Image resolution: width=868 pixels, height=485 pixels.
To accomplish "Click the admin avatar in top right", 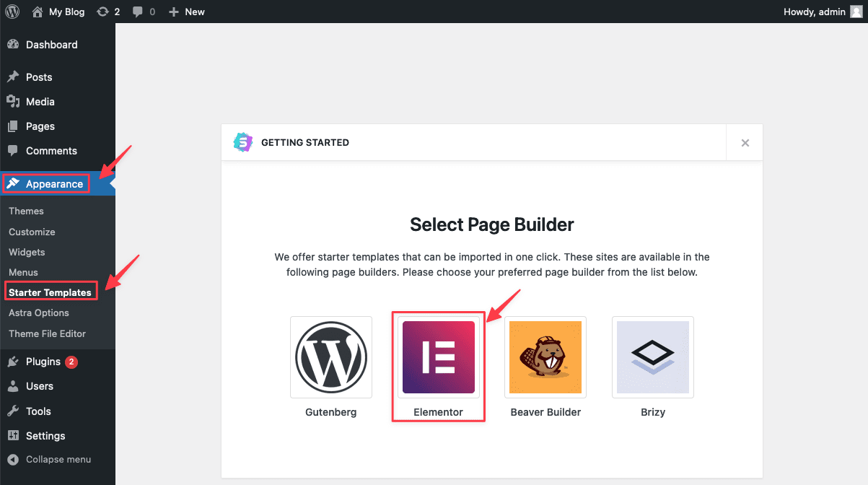I will tap(856, 12).
